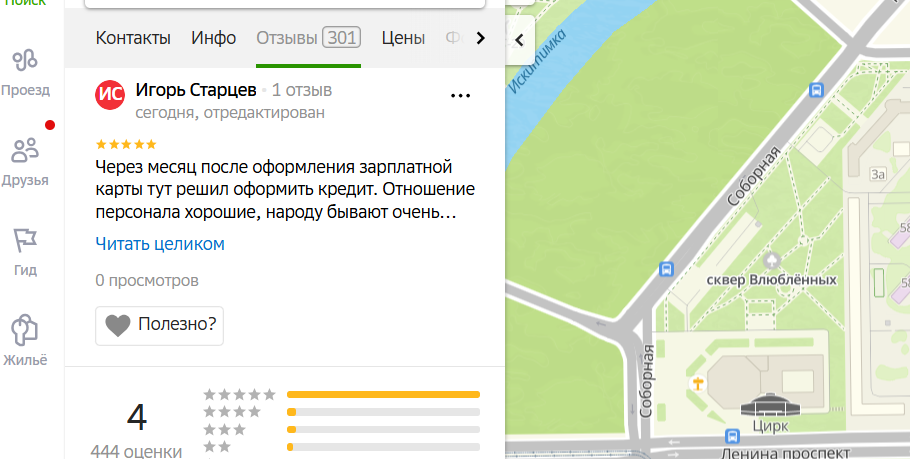
Task: Click the bus stop icon near Искитимка river
Action: click(x=816, y=90)
